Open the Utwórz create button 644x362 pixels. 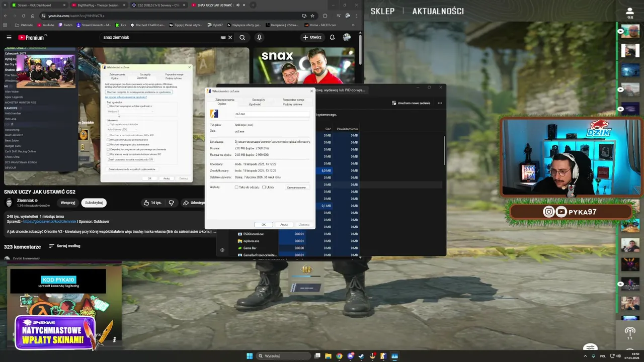click(x=312, y=37)
